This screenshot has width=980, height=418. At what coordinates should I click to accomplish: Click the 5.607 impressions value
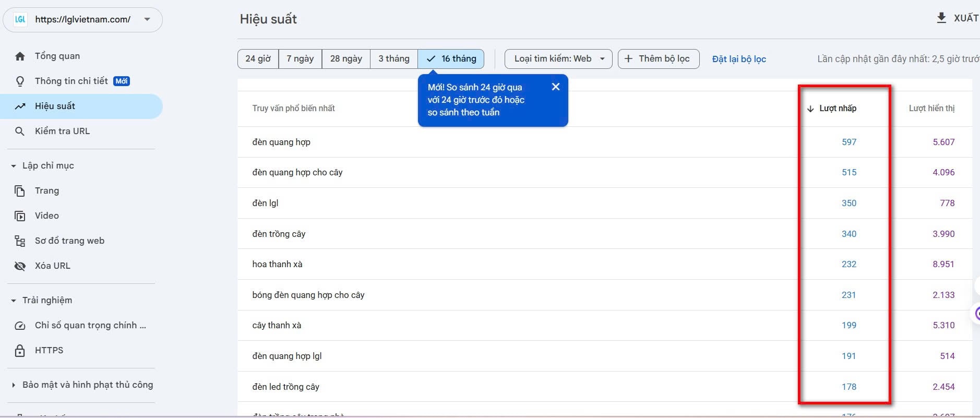tap(943, 142)
